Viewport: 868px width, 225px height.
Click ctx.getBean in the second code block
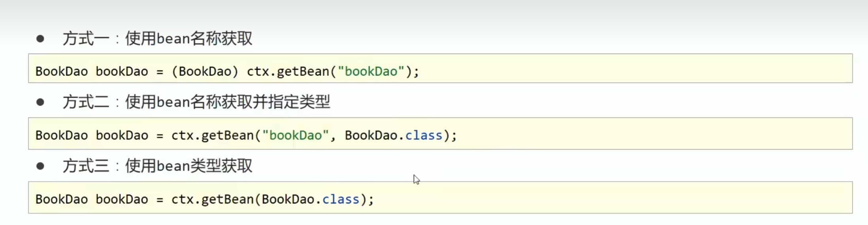click(x=212, y=135)
